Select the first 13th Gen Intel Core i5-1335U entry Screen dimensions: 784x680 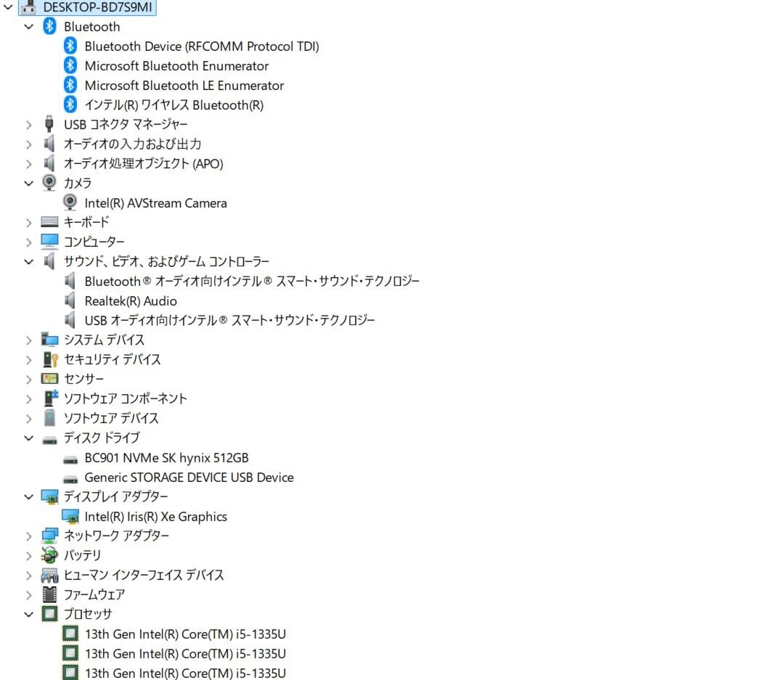point(185,634)
